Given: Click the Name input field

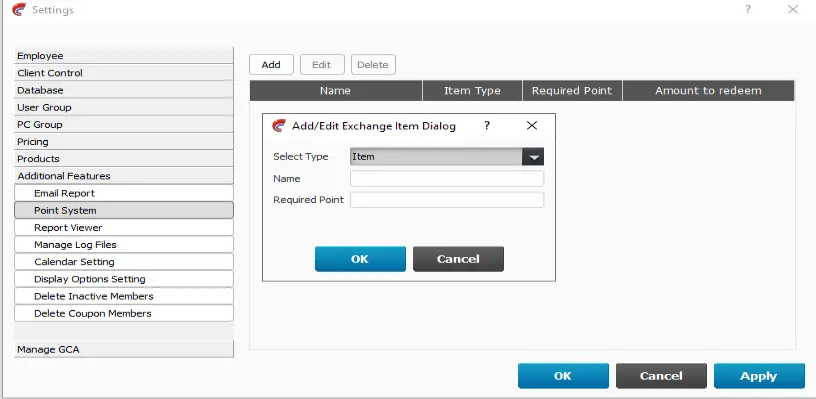Looking at the screenshot, I should tap(447, 178).
